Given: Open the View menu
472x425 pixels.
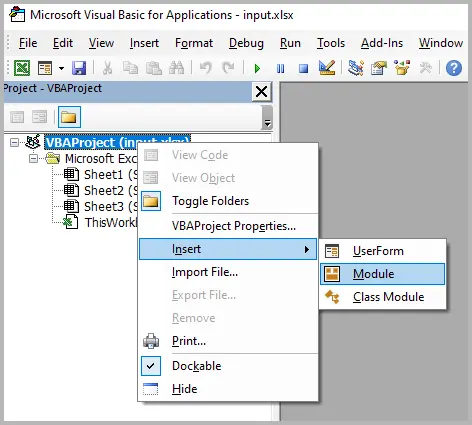Looking at the screenshot, I should [x=101, y=43].
